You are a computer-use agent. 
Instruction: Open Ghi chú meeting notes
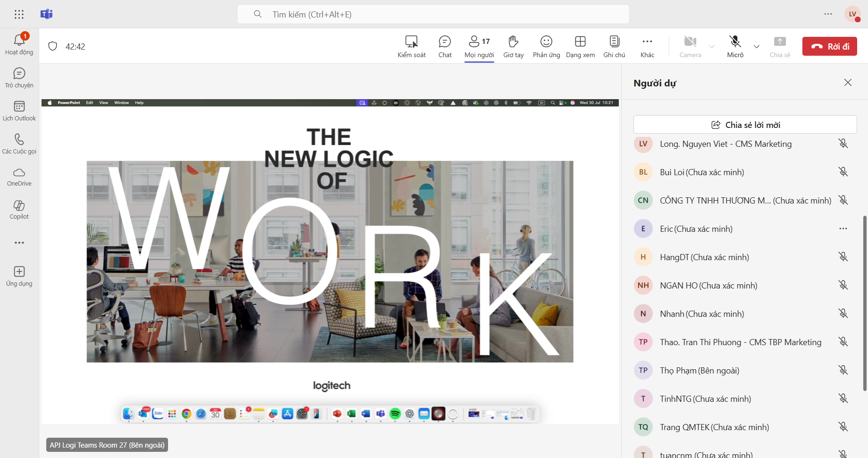(614, 46)
